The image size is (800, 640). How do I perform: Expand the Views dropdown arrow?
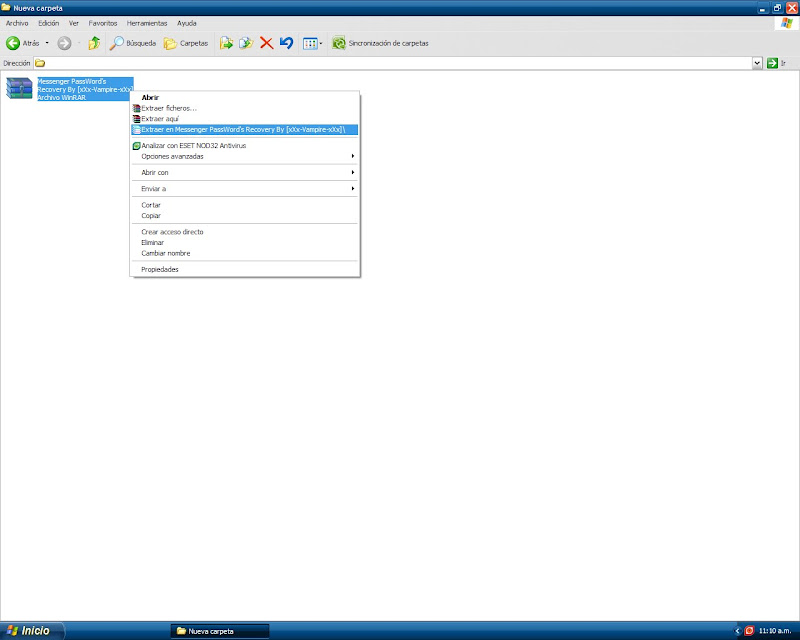[x=321, y=43]
